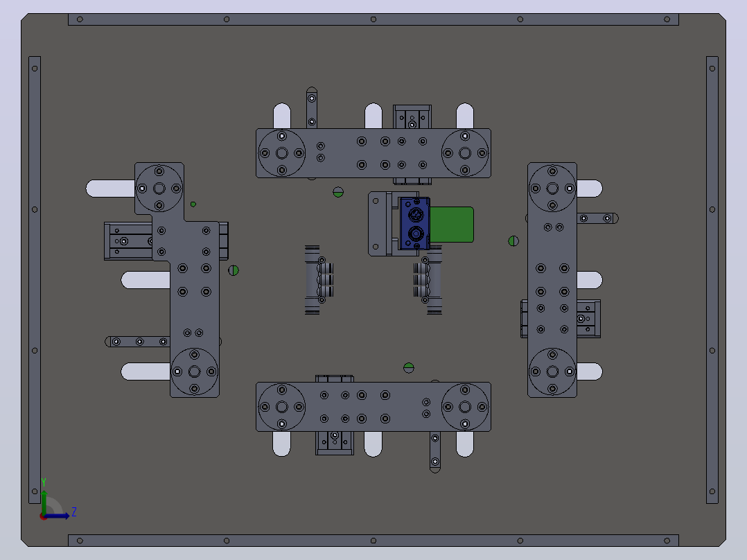The height and width of the screenshot is (560, 747).
Task: Select the right edge rail strip
Action: coord(712,280)
